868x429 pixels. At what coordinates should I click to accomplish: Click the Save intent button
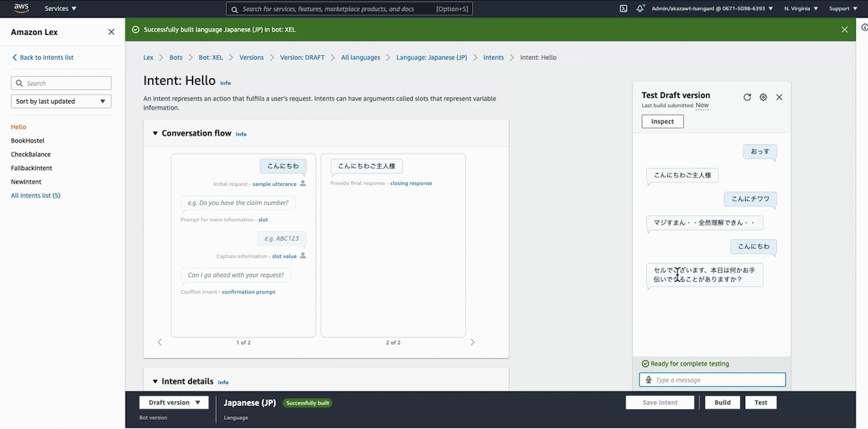pos(660,403)
